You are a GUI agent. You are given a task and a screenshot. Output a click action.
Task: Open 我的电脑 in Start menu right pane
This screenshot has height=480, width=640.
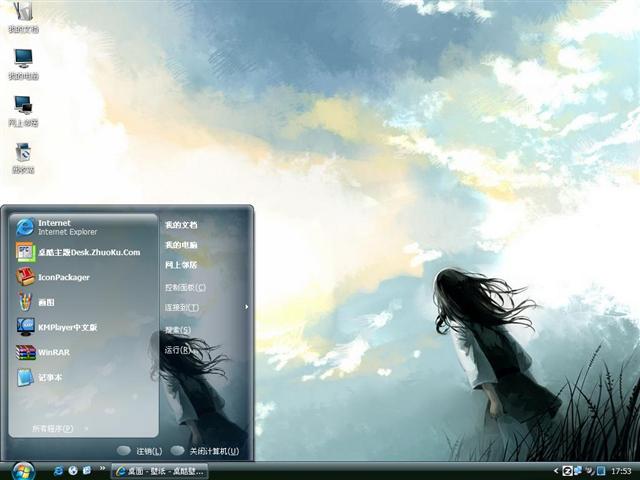click(181, 245)
